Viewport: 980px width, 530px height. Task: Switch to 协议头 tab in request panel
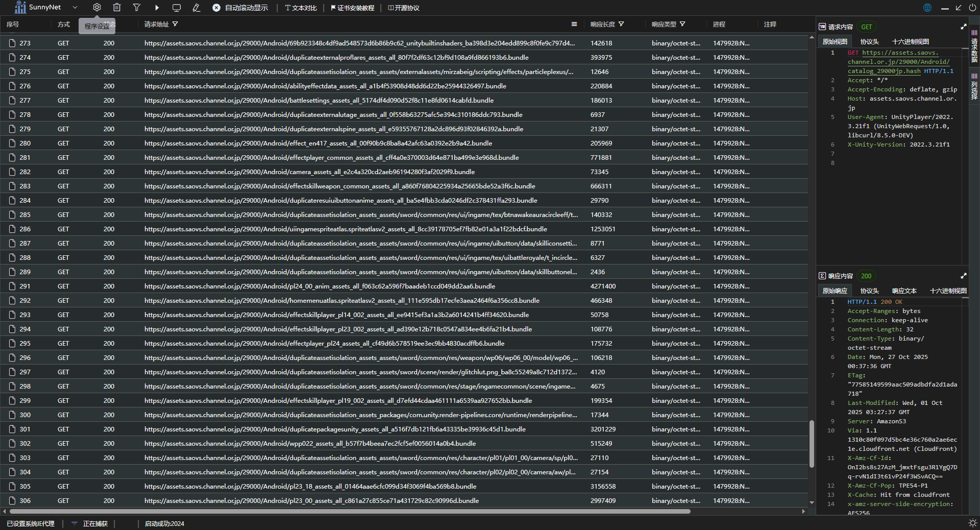coord(869,42)
